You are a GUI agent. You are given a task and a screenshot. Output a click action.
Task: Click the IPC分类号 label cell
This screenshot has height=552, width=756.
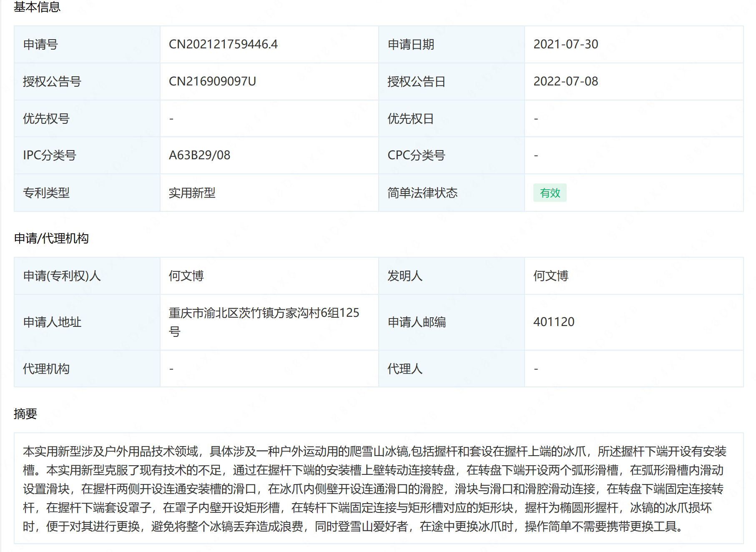(x=87, y=156)
